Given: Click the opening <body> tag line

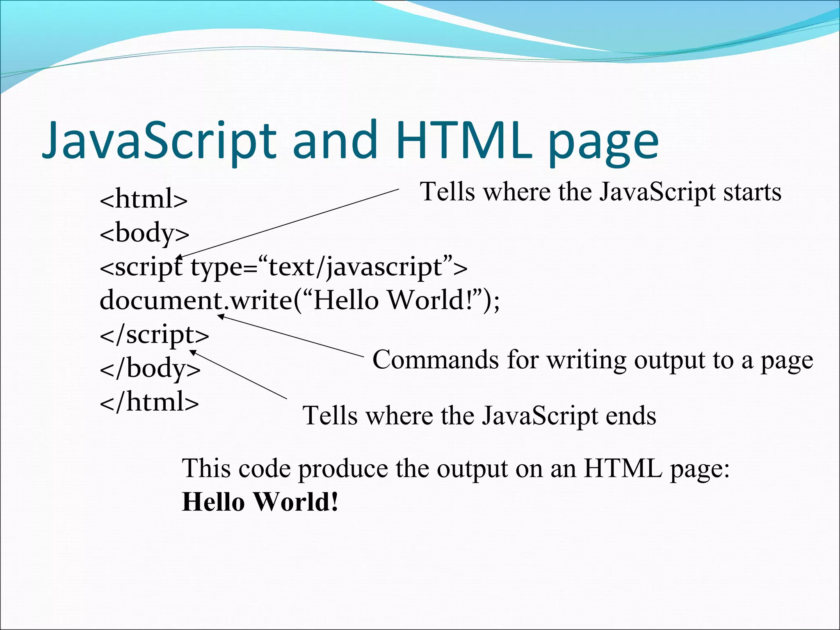Looking at the screenshot, I should [144, 233].
